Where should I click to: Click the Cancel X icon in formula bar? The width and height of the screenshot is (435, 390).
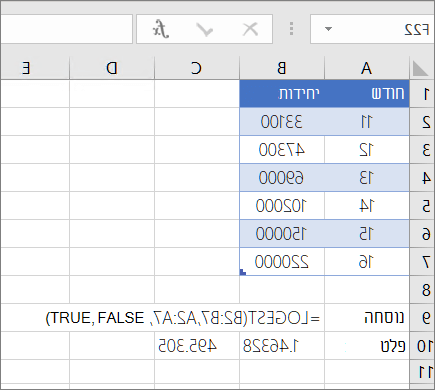250,29
